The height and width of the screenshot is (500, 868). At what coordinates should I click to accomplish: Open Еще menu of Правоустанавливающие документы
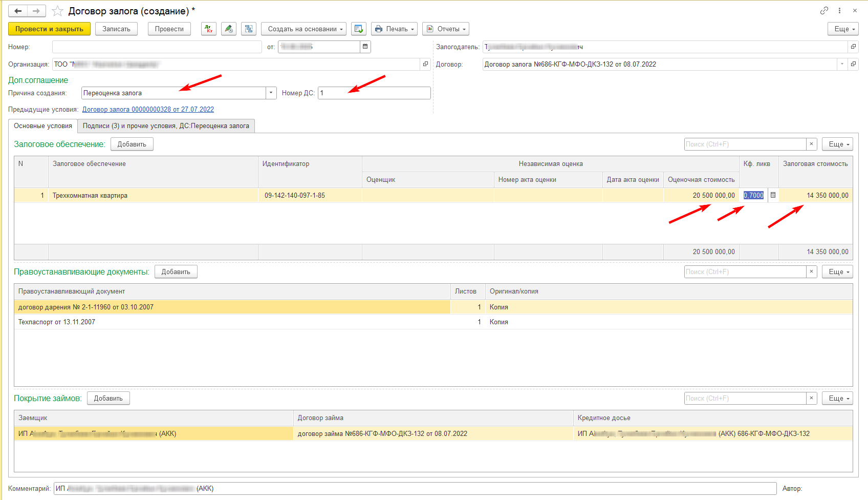pyautogui.click(x=837, y=272)
